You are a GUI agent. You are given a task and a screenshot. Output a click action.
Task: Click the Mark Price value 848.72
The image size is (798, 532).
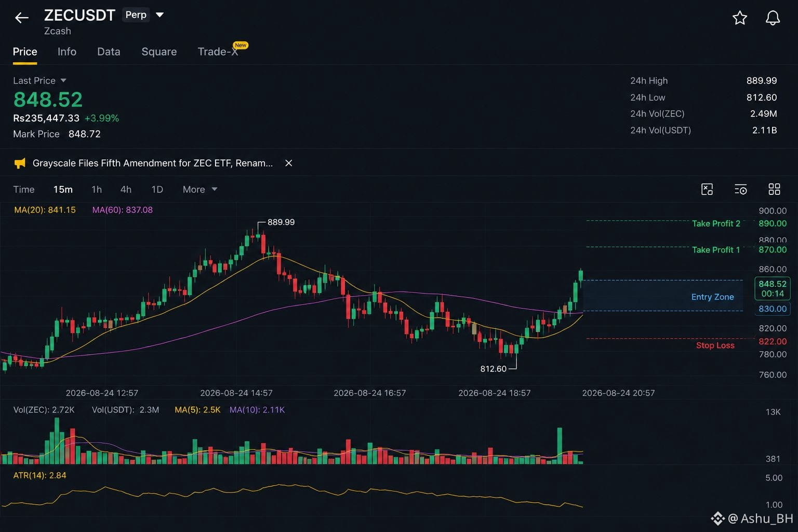[x=85, y=134]
